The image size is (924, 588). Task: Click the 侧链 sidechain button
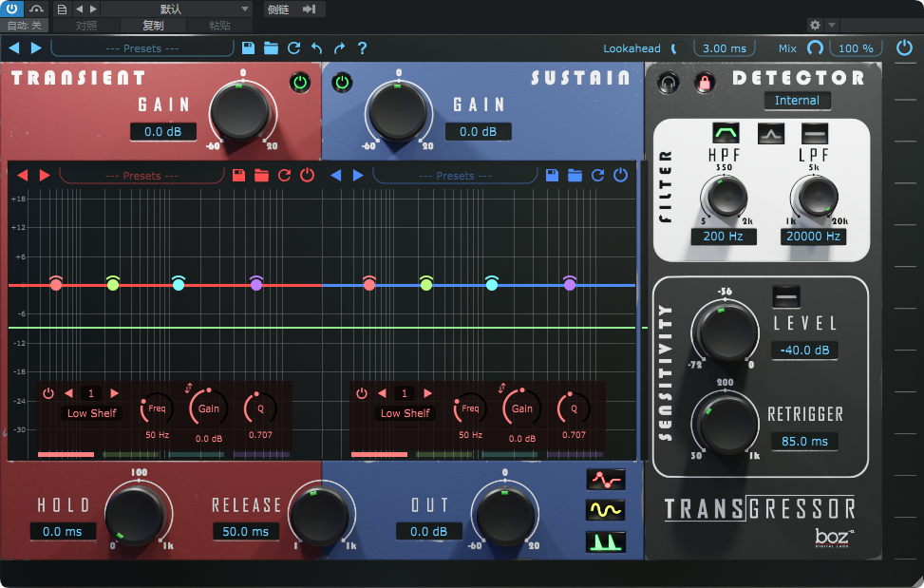point(278,9)
